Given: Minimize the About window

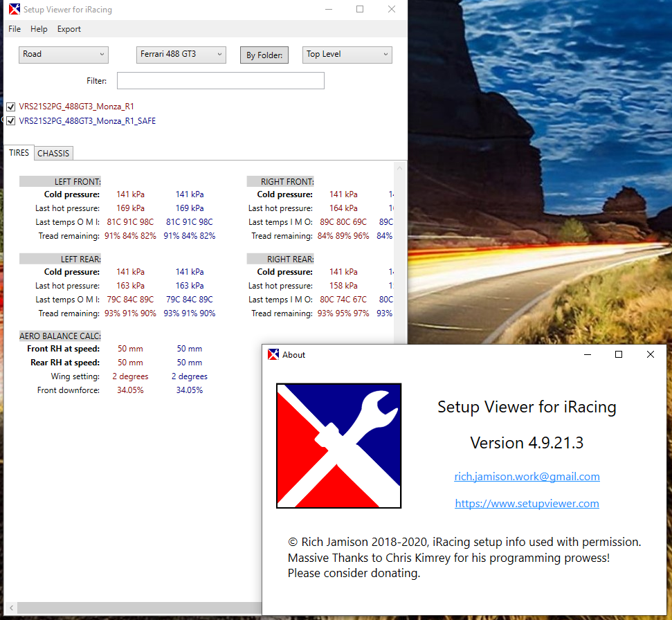Looking at the screenshot, I should (587, 354).
